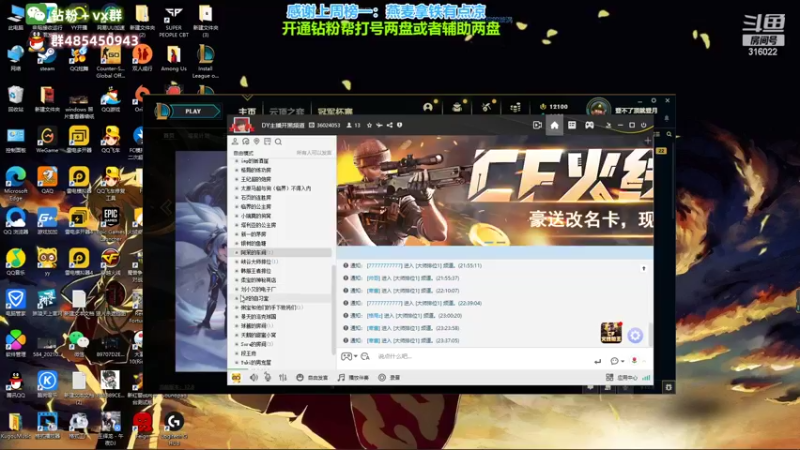Open the round blue settings gear in chat

pos(635,335)
